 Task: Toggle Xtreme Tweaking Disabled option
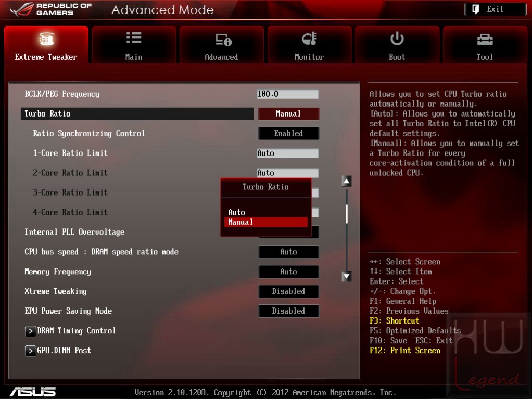pos(288,291)
